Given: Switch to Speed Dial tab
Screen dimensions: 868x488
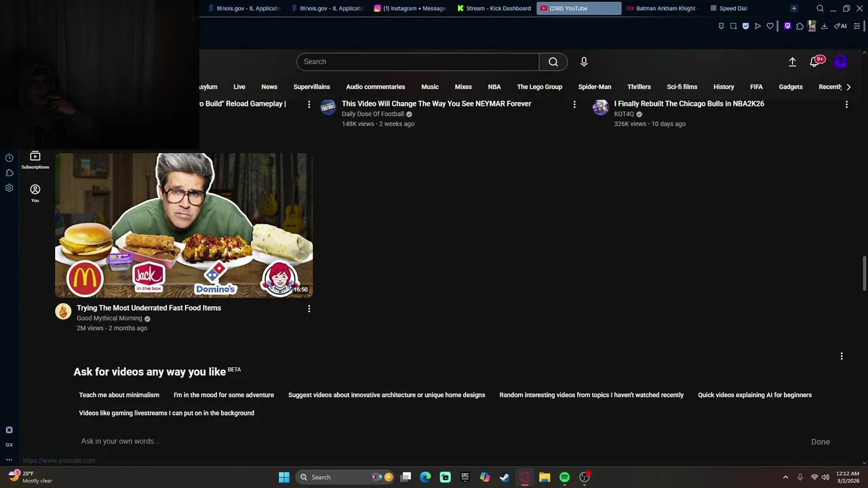Looking at the screenshot, I should 728,8.
